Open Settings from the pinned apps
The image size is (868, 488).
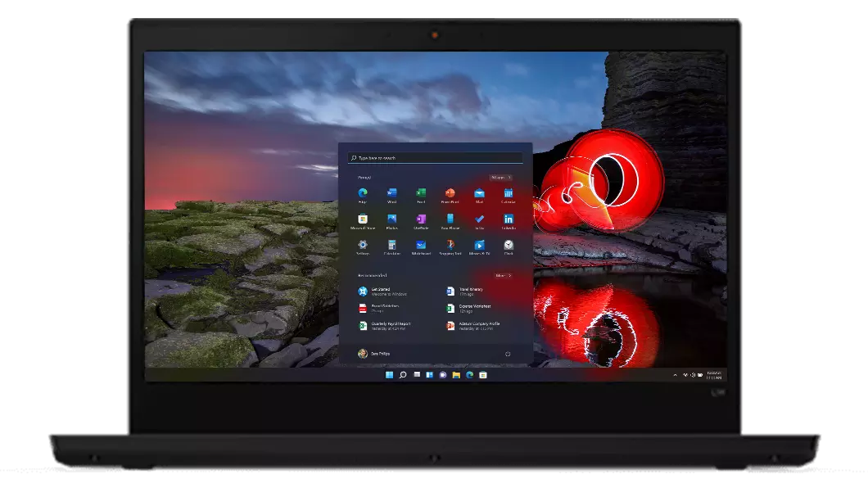(x=363, y=246)
